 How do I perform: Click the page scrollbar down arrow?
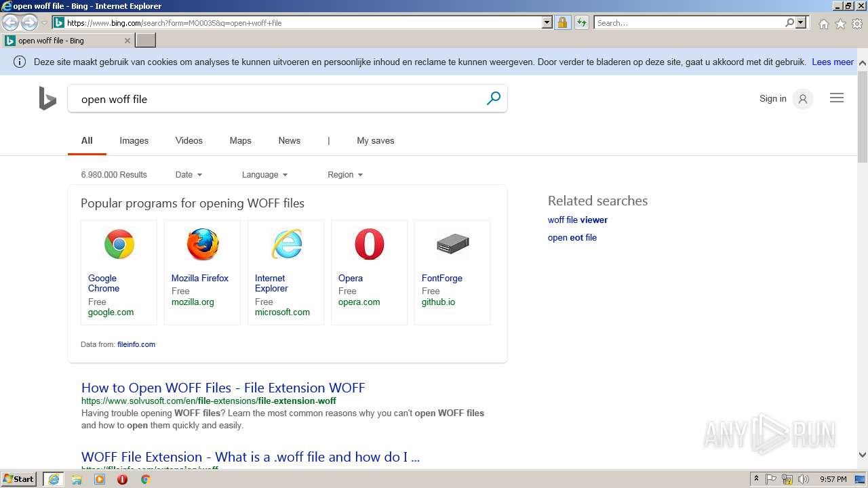coord(863,455)
